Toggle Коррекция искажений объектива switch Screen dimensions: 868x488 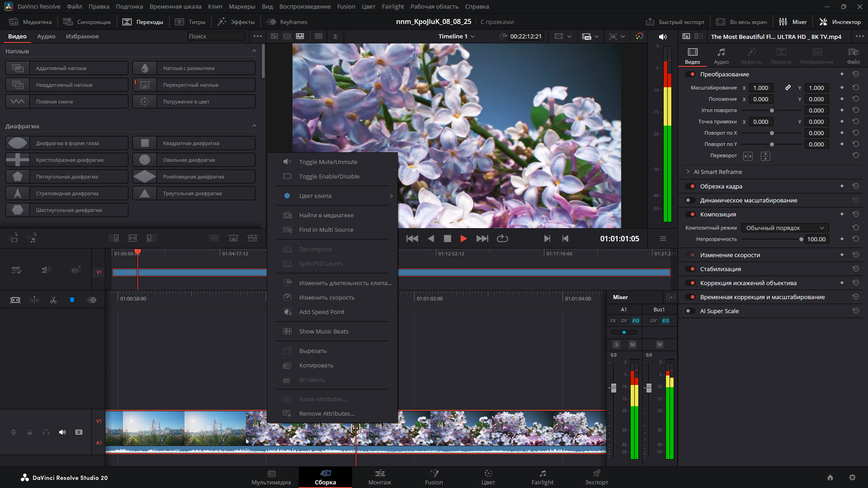point(690,283)
